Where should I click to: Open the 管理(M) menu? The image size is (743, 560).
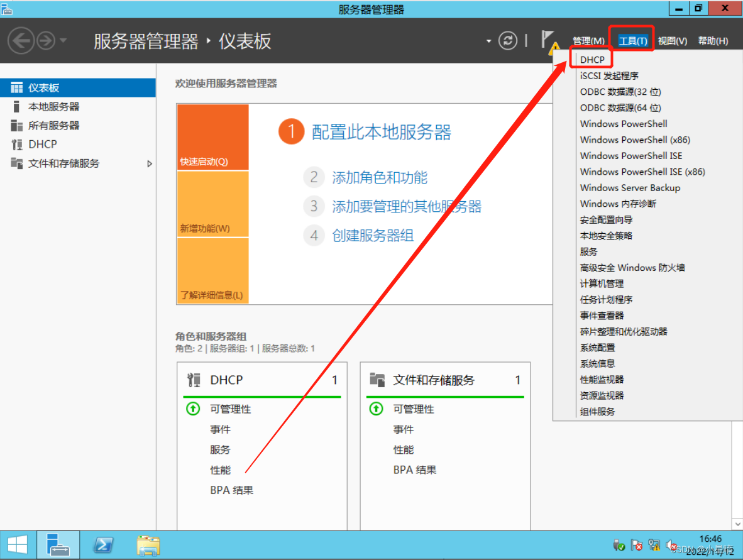coord(588,41)
